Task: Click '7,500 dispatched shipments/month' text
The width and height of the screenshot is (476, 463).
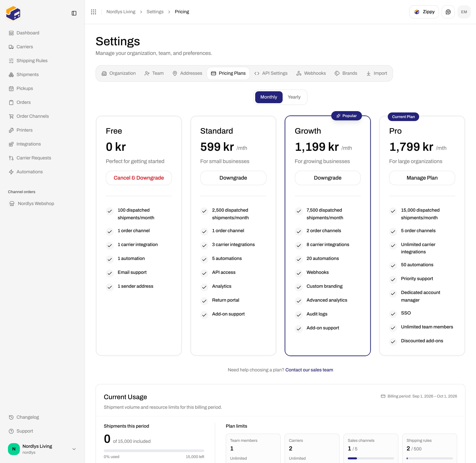Action: [325, 214]
